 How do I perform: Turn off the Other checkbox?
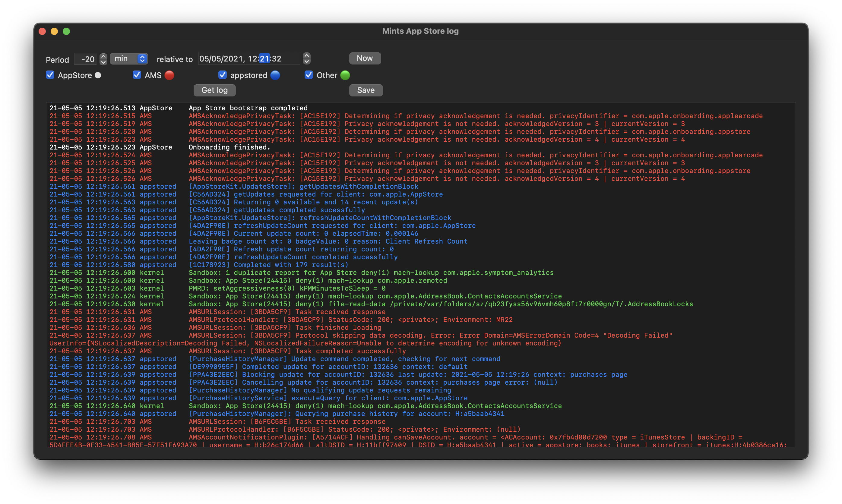(x=309, y=75)
